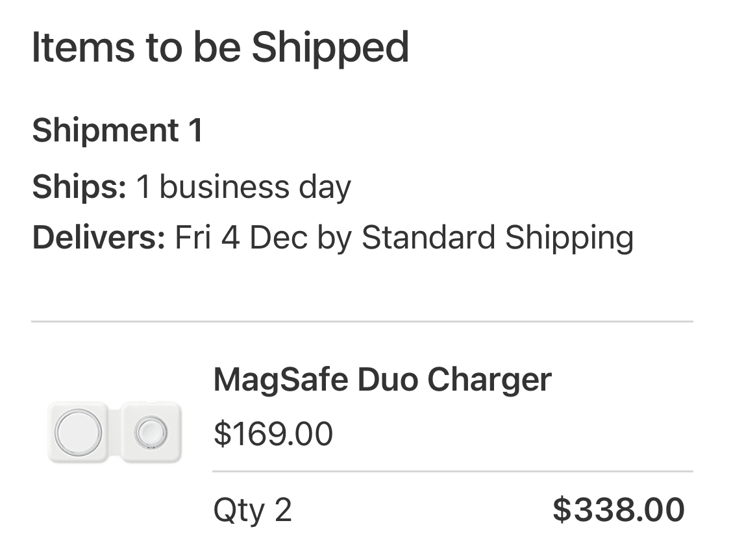Select the $338.00 line total

(x=618, y=510)
